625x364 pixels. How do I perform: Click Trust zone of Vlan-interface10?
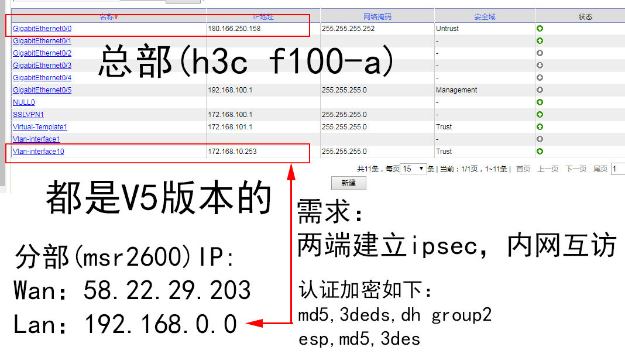(x=444, y=152)
